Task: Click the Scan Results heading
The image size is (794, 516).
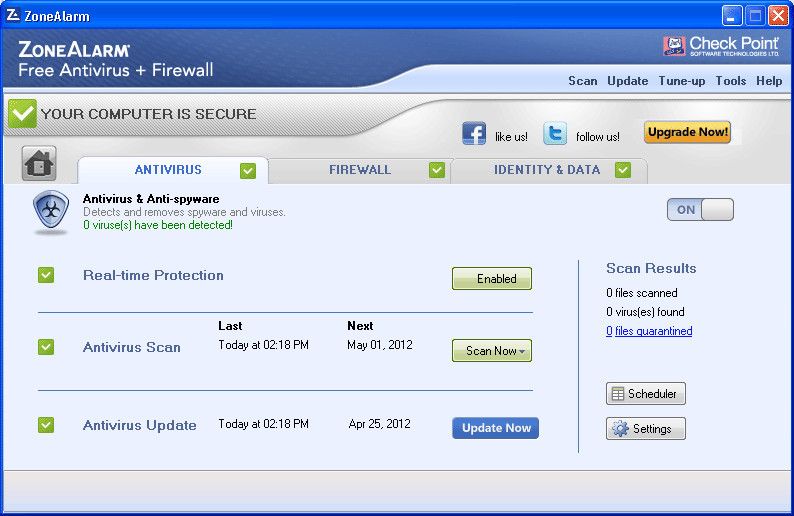Action: 651,268
